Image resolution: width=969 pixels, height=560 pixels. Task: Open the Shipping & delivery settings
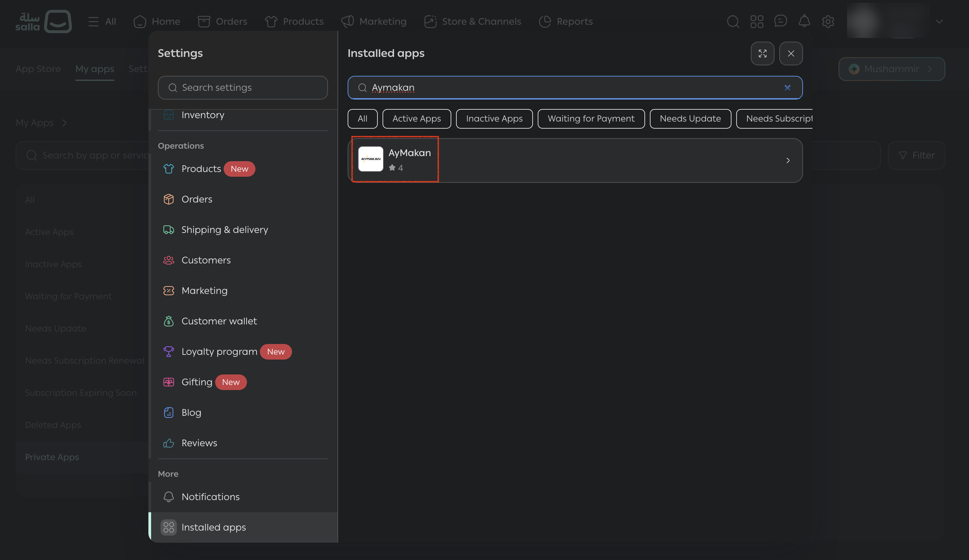tap(225, 230)
